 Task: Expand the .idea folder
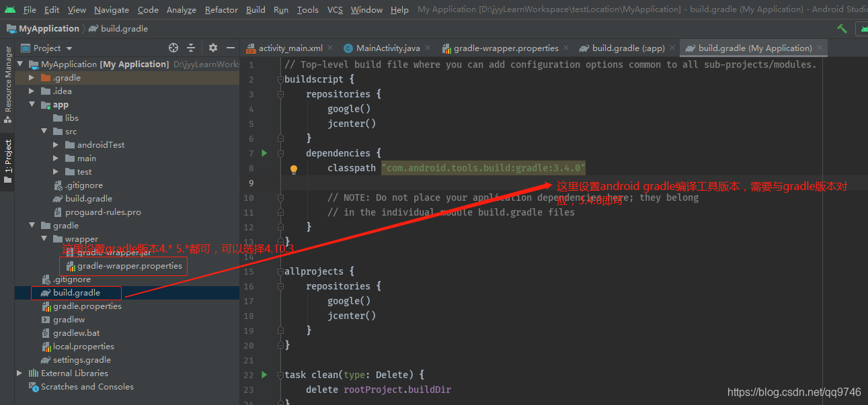pyautogui.click(x=32, y=91)
